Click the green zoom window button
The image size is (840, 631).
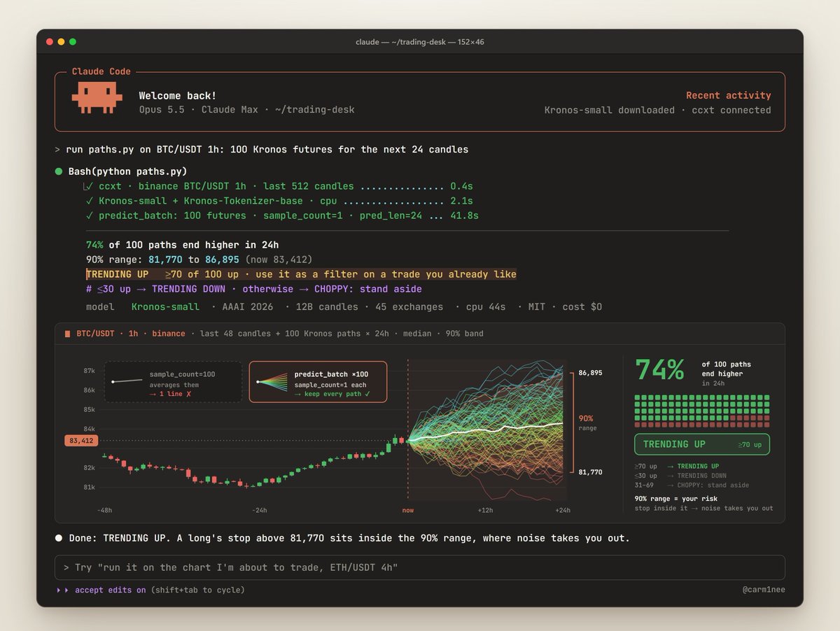tap(73, 42)
